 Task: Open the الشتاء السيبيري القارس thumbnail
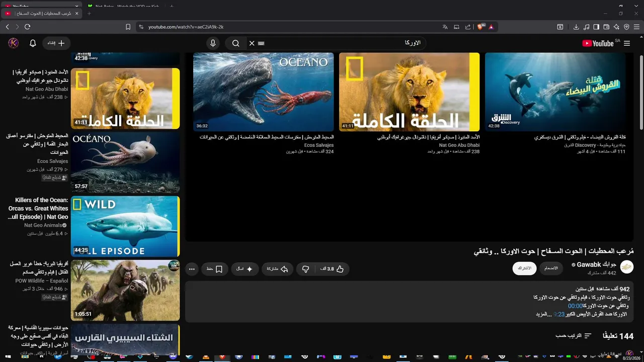[x=125, y=340]
